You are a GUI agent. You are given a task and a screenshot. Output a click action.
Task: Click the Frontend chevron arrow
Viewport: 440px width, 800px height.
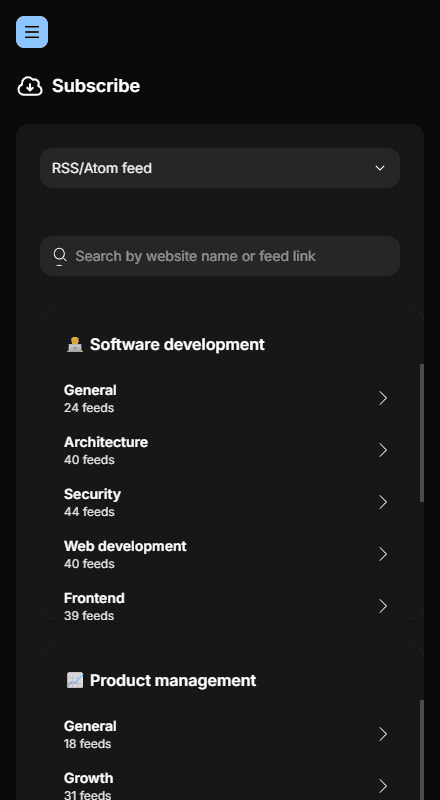click(383, 606)
